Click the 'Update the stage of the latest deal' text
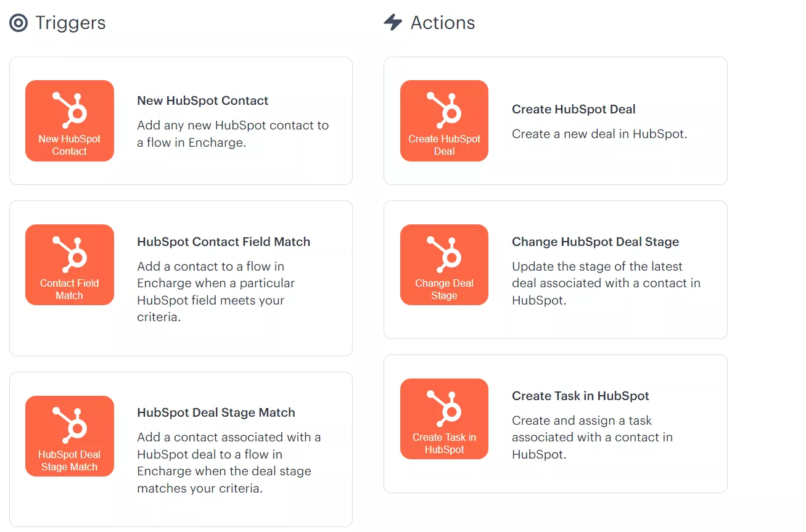Viewport: 806px width, 532px height. tap(606, 283)
